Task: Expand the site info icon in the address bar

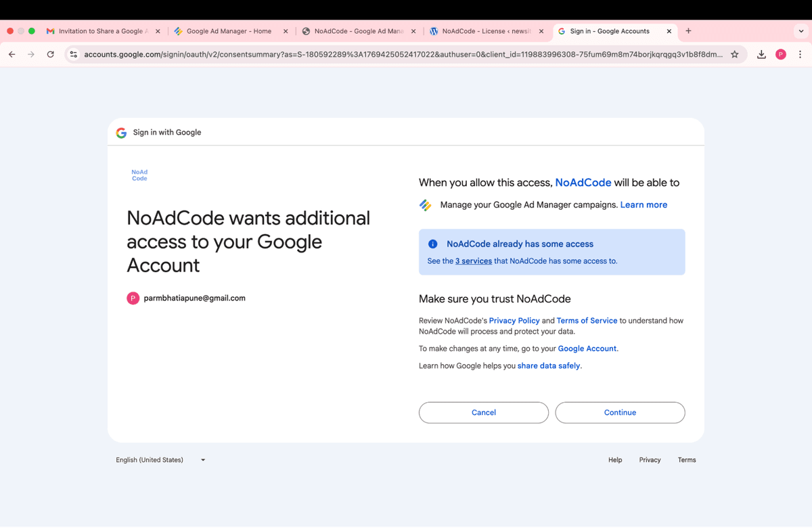Action: 73,54
